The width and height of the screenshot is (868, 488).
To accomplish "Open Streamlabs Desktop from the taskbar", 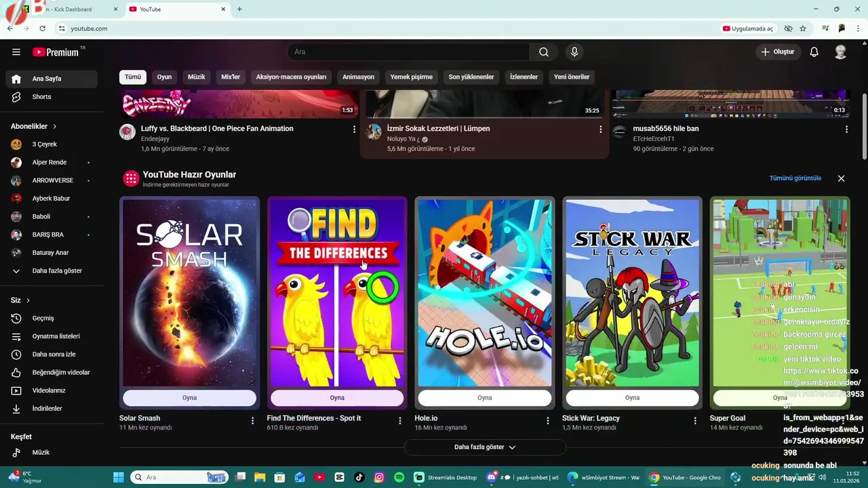I will [x=446, y=477].
